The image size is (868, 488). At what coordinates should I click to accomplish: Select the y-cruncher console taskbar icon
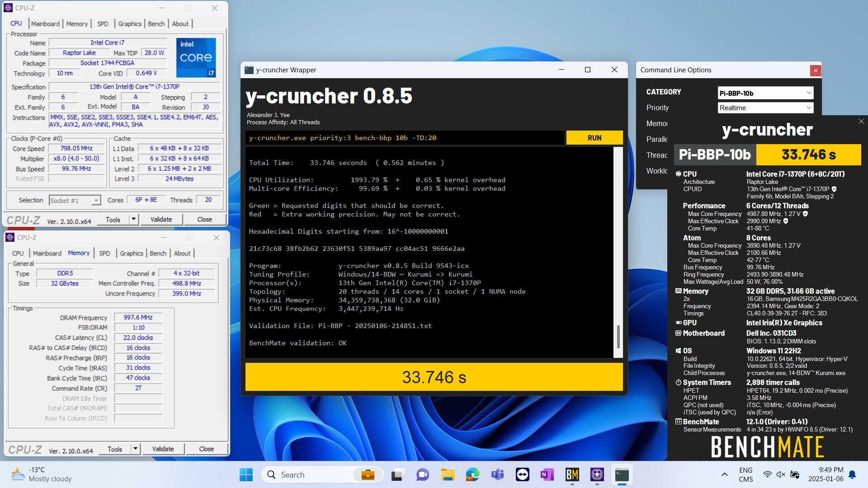[x=622, y=474]
